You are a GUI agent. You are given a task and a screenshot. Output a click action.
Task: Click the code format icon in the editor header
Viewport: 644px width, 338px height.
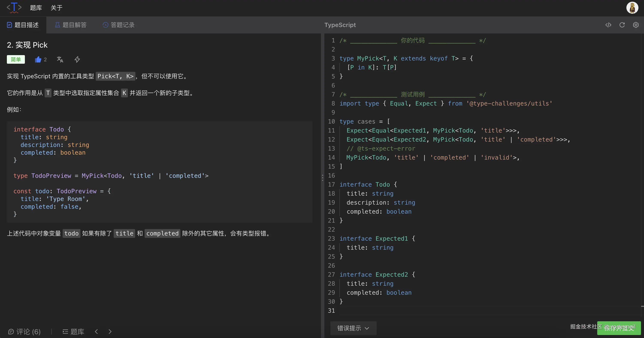pos(608,25)
